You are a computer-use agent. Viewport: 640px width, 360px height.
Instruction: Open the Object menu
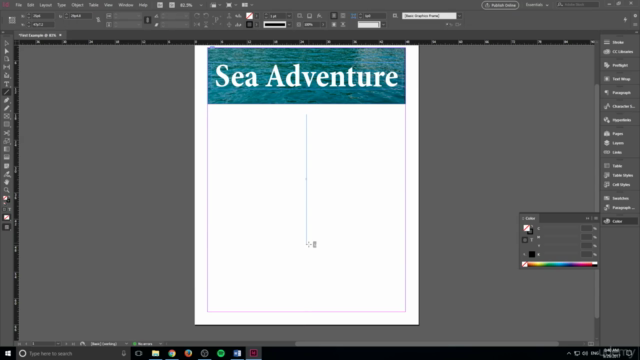[x=77, y=5]
